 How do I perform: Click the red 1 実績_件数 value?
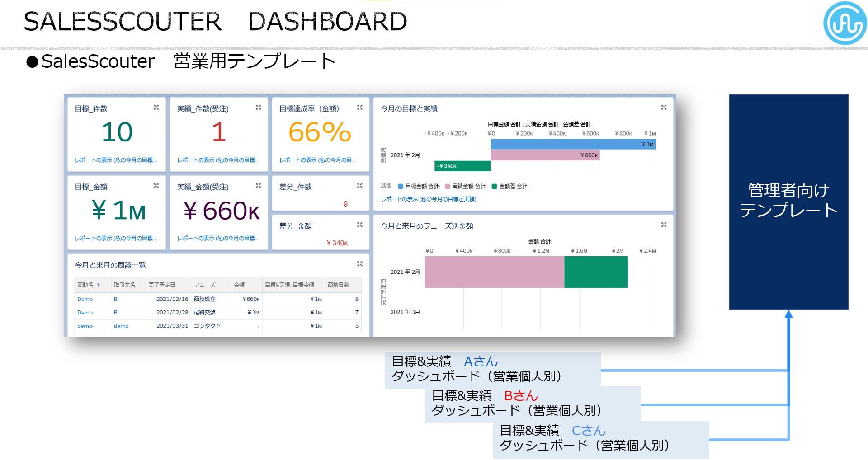tap(219, 132)
